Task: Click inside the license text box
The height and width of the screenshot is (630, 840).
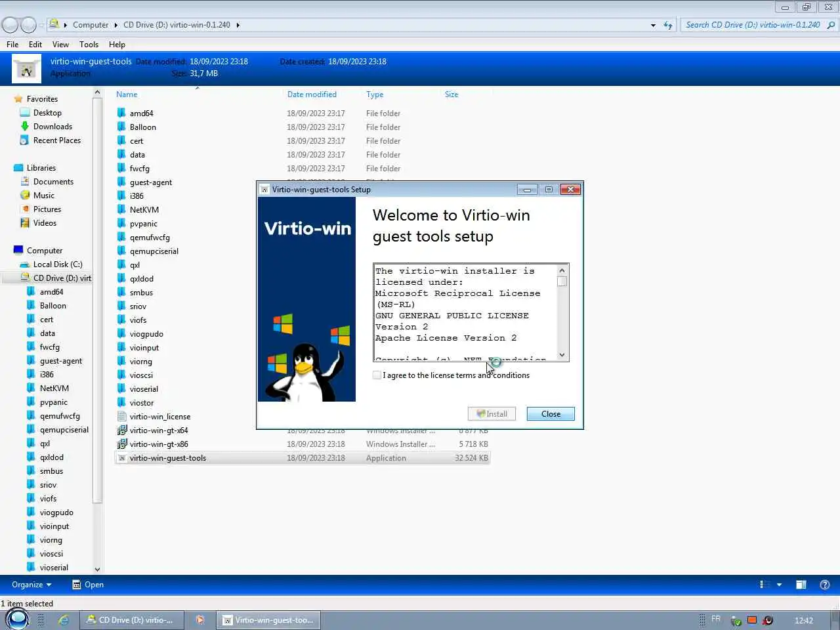Action: pyautogui.click(x=465, y=312)
